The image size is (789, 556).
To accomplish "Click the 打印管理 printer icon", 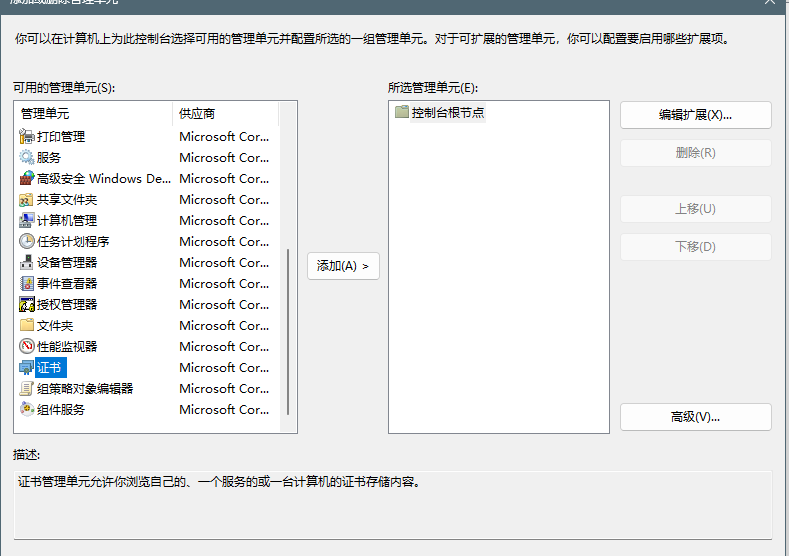I will [x=27, y=137].
